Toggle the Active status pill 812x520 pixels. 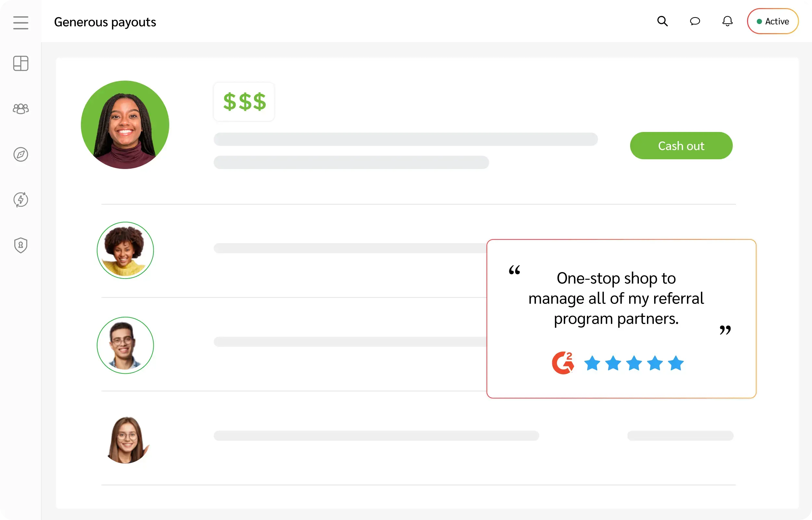click(772, 21)
